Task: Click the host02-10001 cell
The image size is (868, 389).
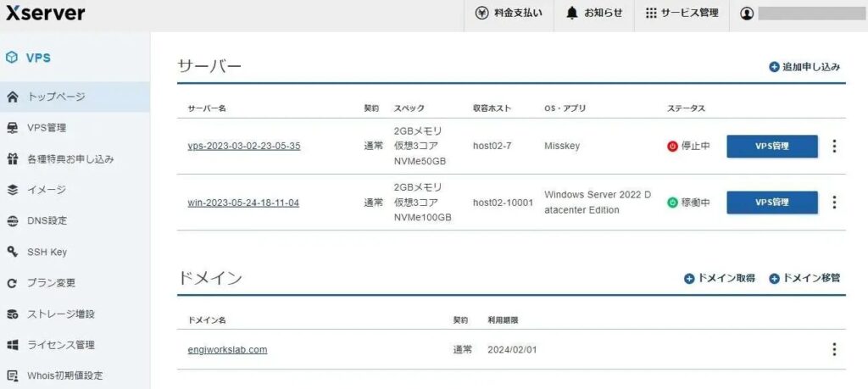Action: coord(503,203)
